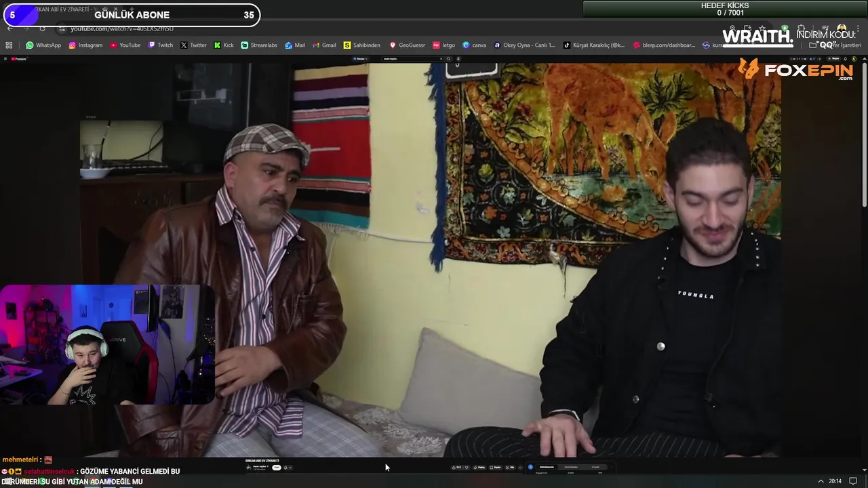Click the scrollbar down arrow

(865, 469)
